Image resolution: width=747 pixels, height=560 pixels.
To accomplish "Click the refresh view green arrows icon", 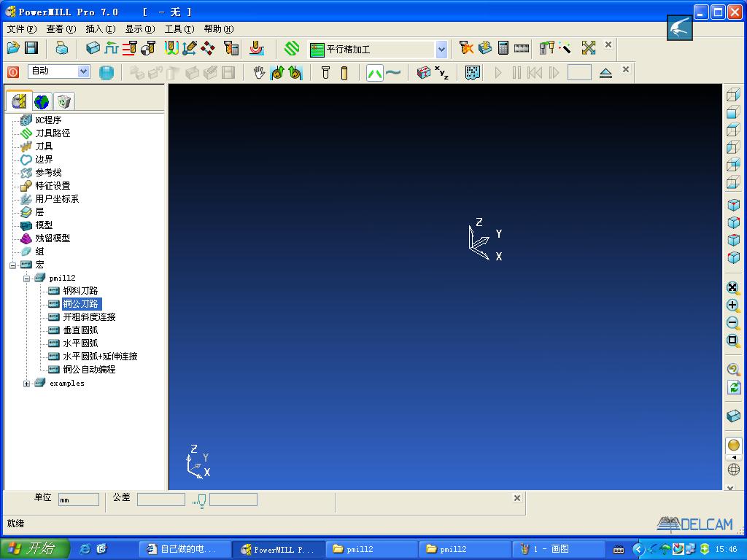I will pos(734,387).
